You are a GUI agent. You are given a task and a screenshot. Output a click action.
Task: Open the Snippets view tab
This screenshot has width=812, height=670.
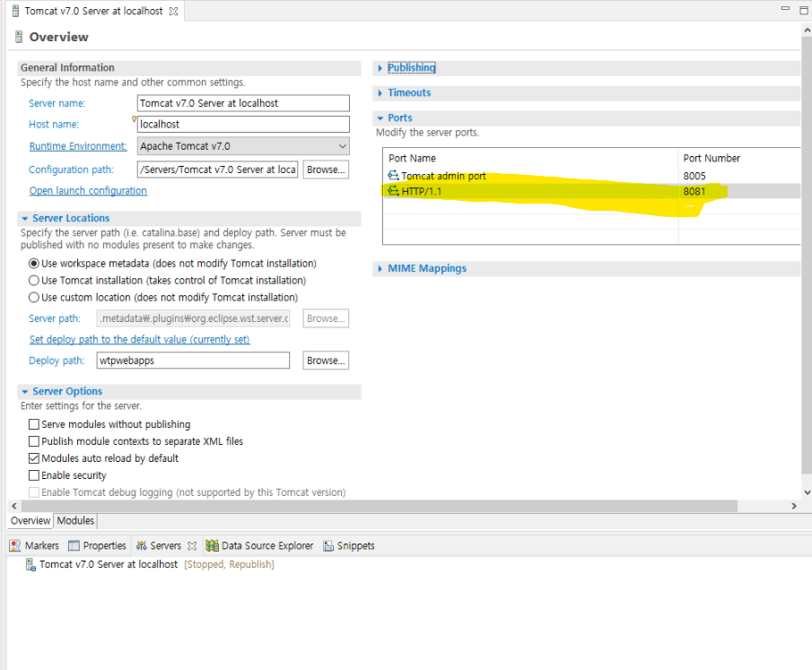click(349, 545)
